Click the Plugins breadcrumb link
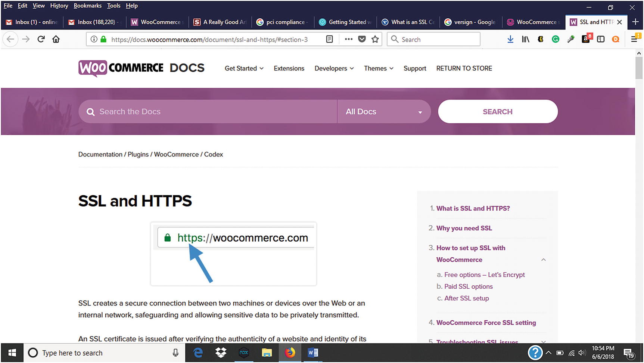The image size is (644, 363). click(x=138, y=154)
